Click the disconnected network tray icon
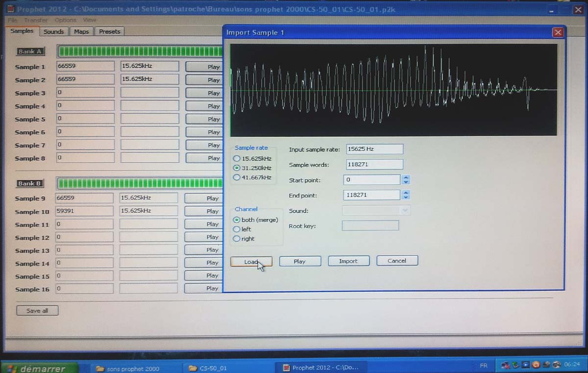This screenshot has width=588, height=373. coord(505,365)
